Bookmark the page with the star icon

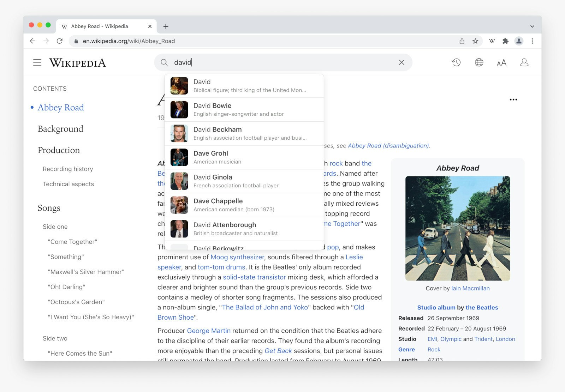[475, 41]
